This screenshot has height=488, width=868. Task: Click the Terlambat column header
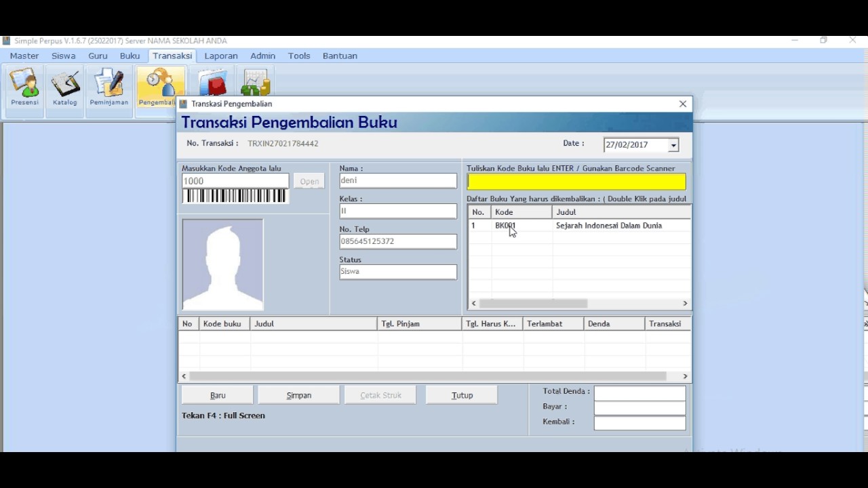point(553,324)
